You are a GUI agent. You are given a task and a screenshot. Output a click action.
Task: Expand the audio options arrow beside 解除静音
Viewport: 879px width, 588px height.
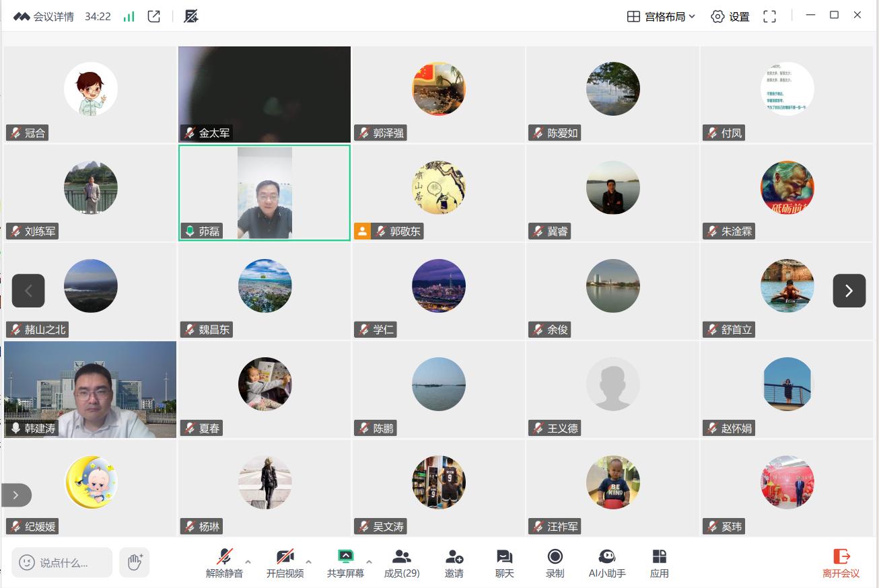point(248,562)
